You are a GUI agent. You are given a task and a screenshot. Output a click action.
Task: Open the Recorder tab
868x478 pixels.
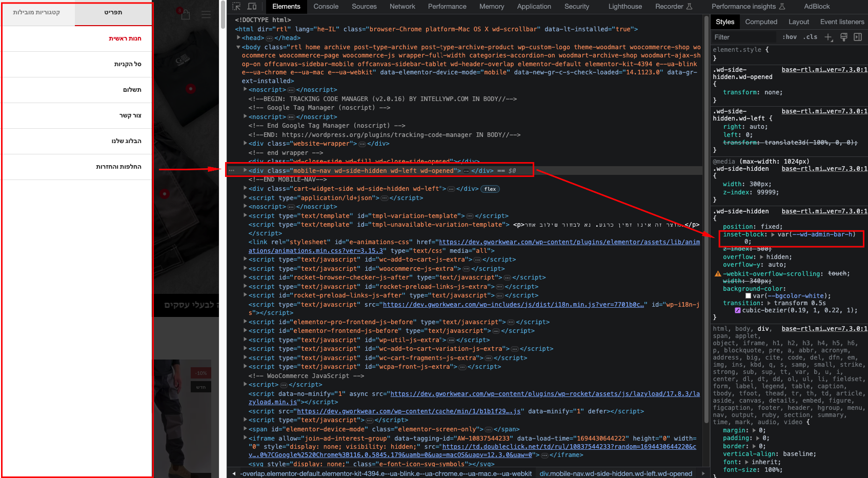(x=674, y=6)
